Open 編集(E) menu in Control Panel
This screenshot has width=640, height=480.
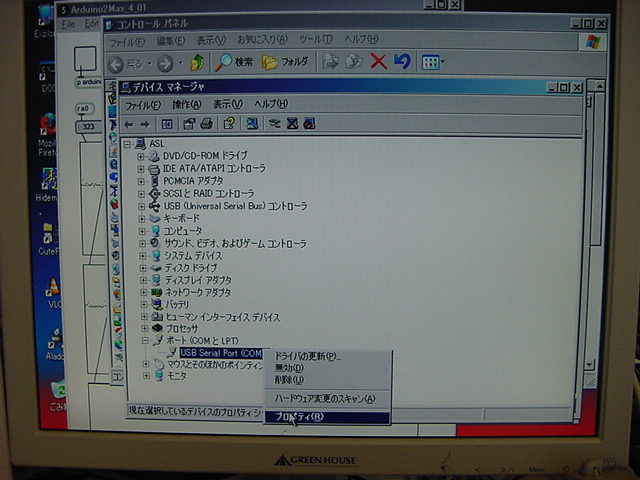coord(171,41)
